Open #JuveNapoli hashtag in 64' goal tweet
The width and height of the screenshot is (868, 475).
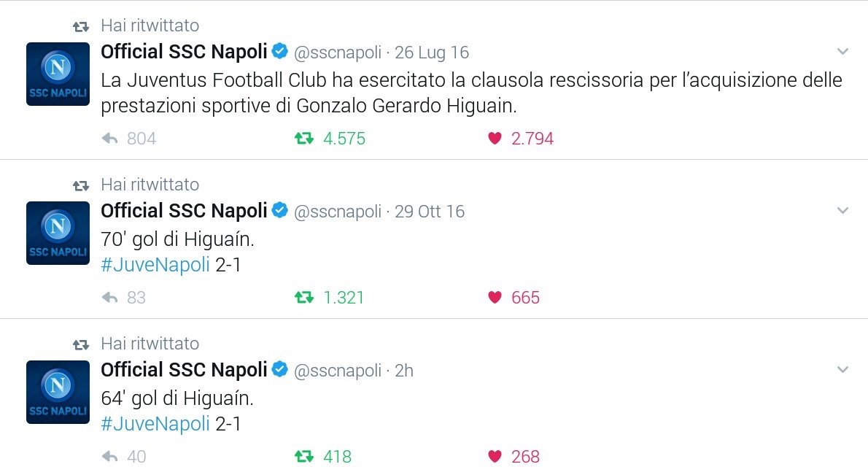coord(155,423)
